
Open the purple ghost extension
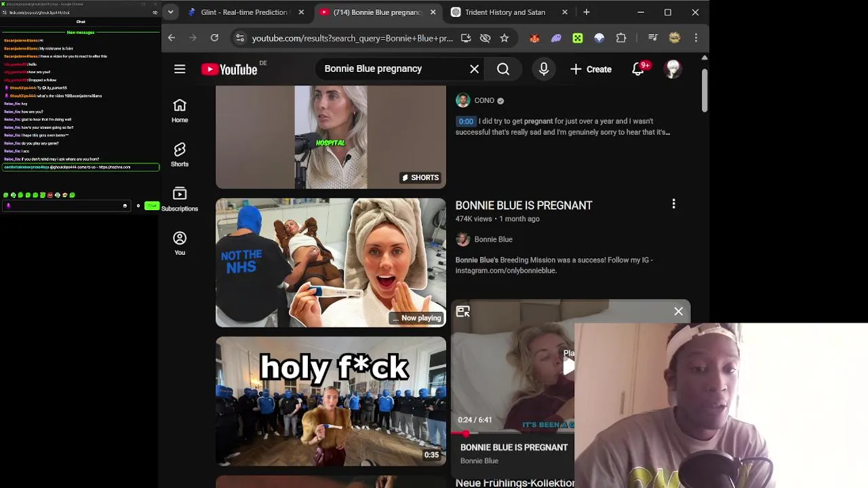pos(556,38)
